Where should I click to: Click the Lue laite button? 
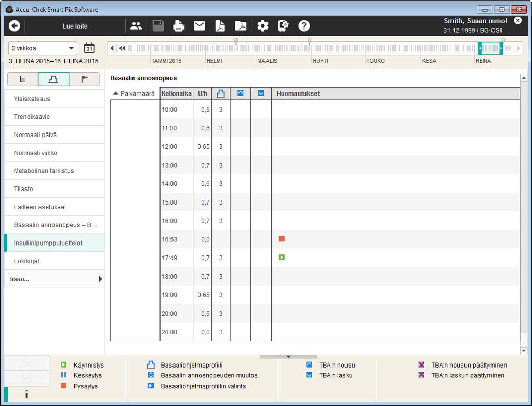[x=75, y=26]
